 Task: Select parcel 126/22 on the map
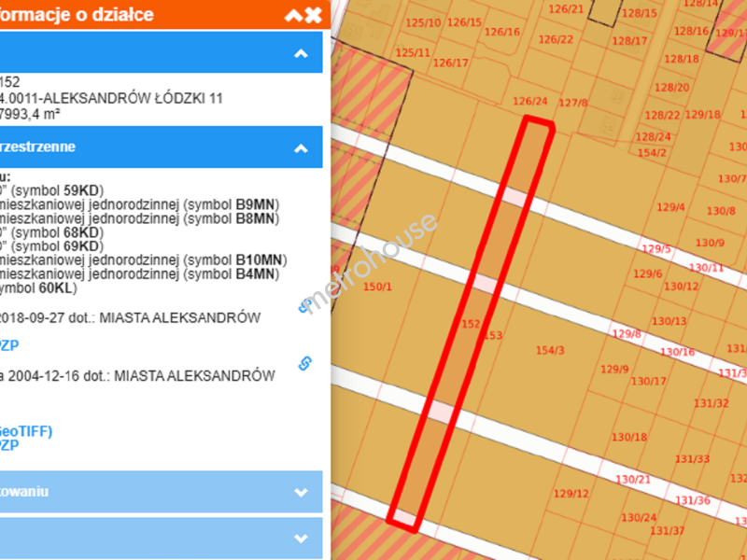[x=556, y=39]
